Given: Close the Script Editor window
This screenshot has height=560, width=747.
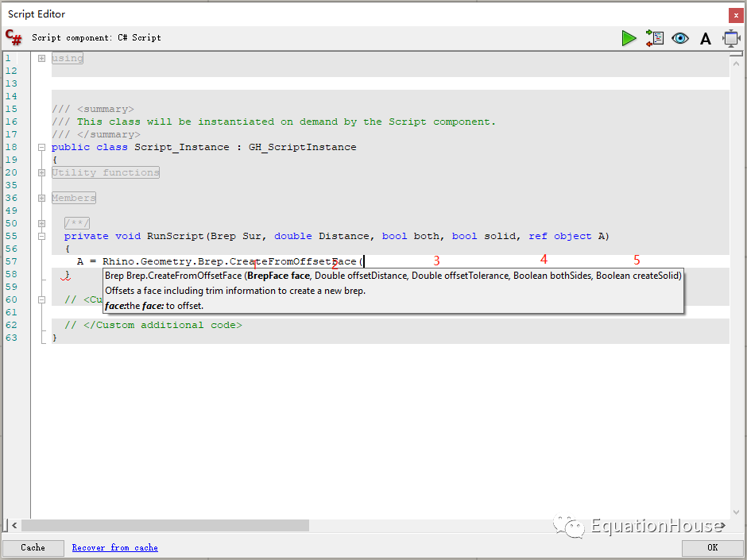Looking at the screenshot, I should pyautogui.click(x=736, y=15).
